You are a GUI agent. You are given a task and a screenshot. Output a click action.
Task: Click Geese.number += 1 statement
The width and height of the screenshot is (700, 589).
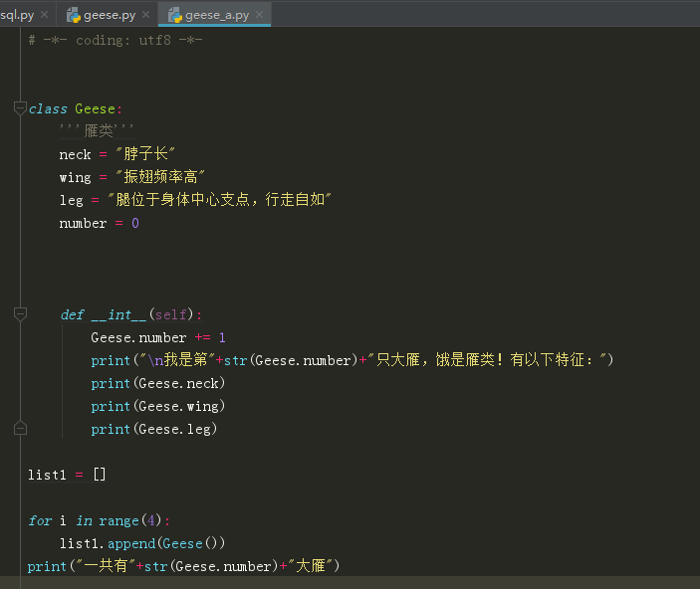(x=158, y=337)
